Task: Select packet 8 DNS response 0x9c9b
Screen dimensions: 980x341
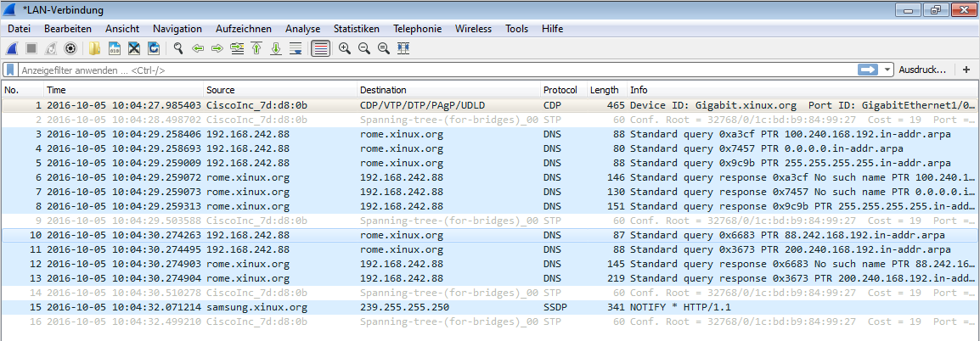Action: pyautogui.click(x=489, y=206)
